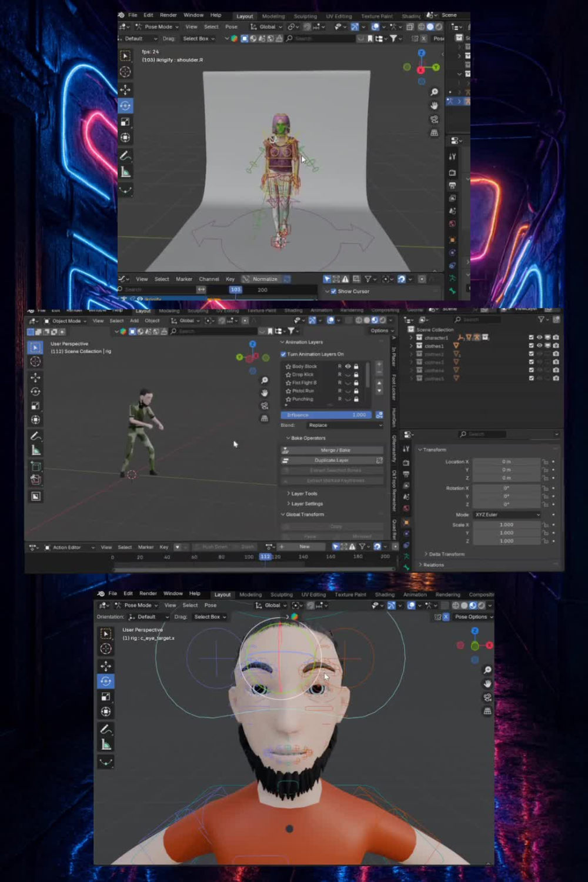Screen dimensions: 588x882
Task: Select the Transform tool in the middle Blender window
Action: 35,420
